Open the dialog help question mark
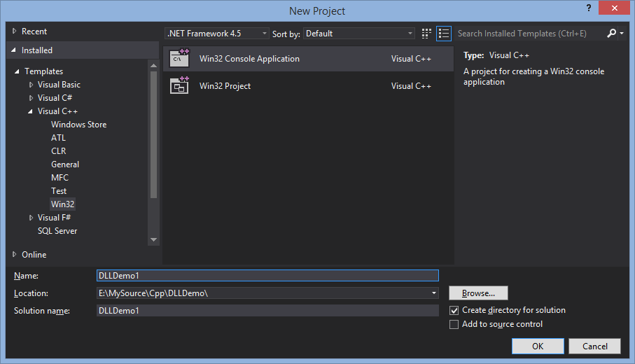 [x=589, y=8]
